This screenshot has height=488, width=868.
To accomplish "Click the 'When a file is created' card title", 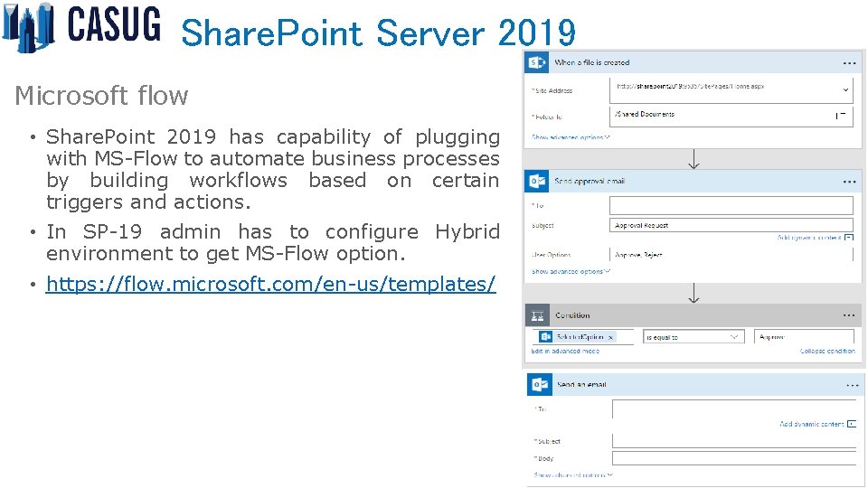I will [591, 62].
